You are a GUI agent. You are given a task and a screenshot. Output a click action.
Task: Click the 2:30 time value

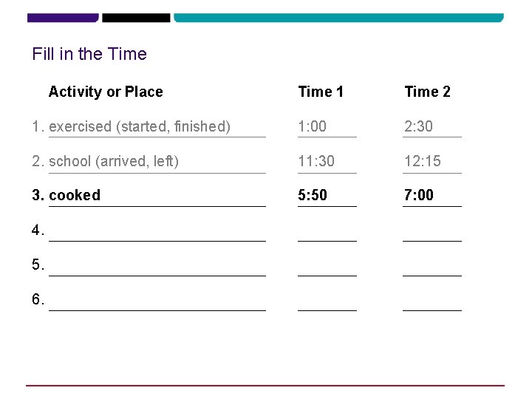[418, 126]
